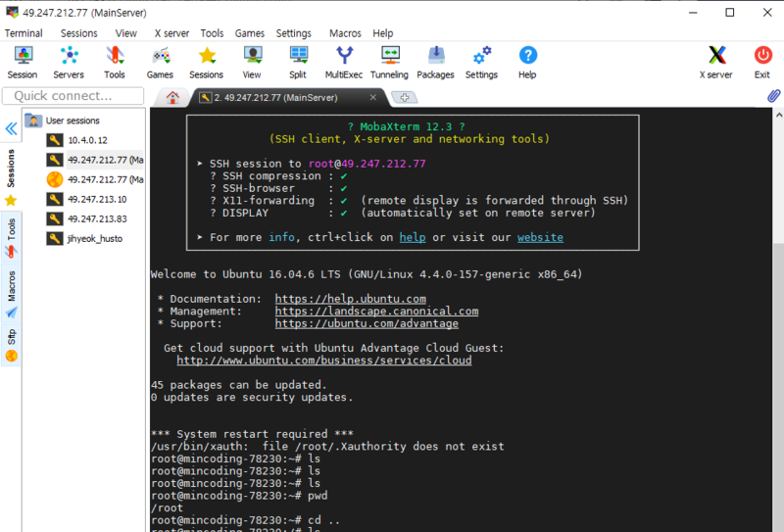
Task: Select the 49.247.213.83 session
Action: pyautogui.click(x=86, y=219)
